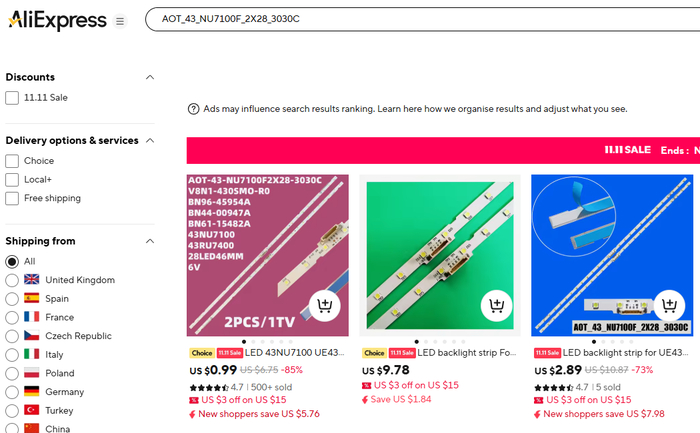Viewport: 700px width, 433px height.
Task: Collapse the Delivery options & services section
Action: tap(150, 141)
